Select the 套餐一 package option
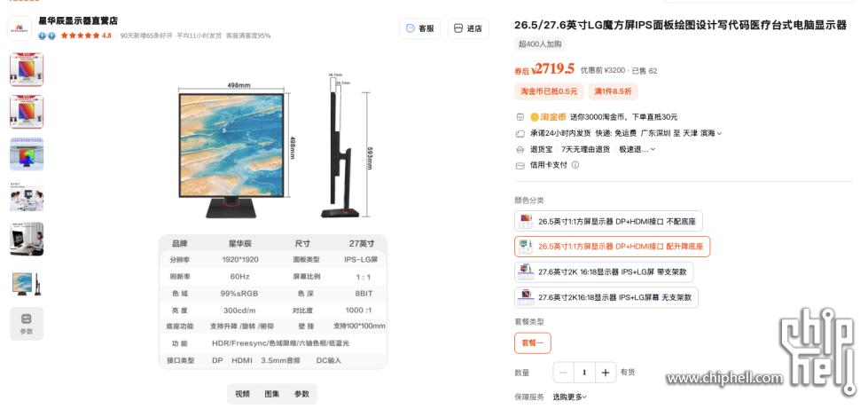Viewport: 868px width, 409px height. (532, 342)
